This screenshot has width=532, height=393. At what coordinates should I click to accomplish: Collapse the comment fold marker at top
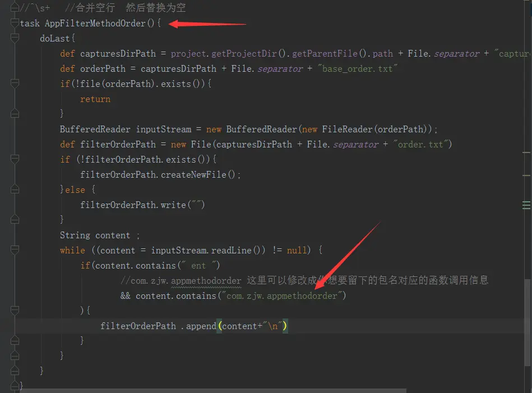tap(15, 7)
